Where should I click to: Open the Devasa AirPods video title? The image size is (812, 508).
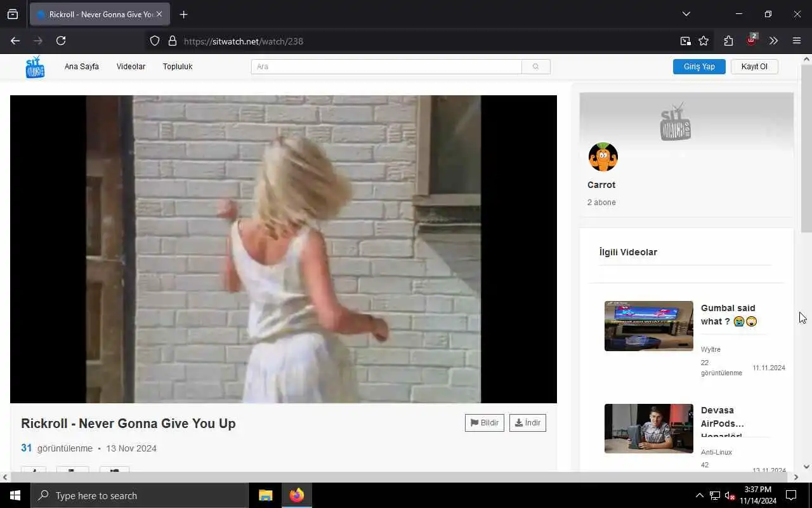pyautogui.click(x=723, y=423)
